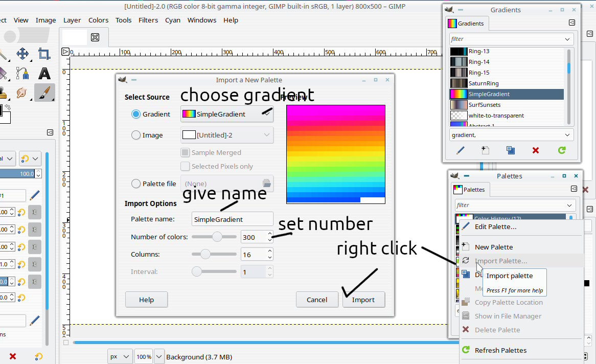
Task: Select the Text tool
Action: click(x=44, y=73)
